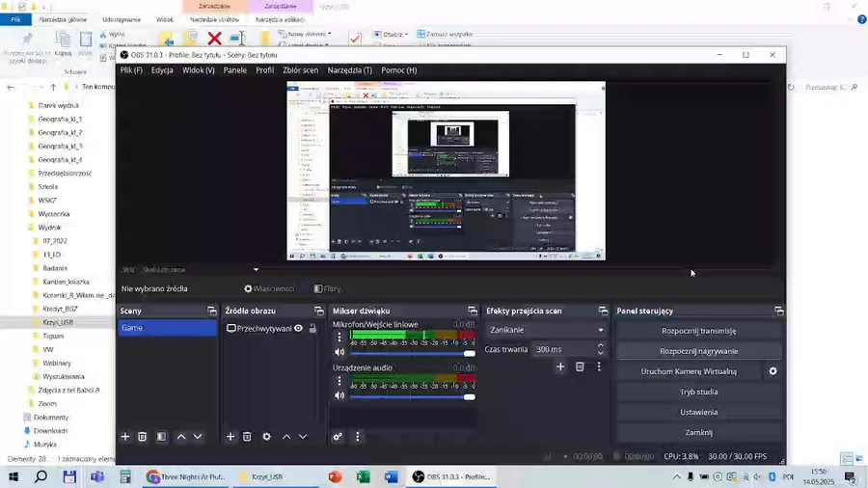868x488 pixels.
Task: Switch to Widok tab in Explorer ribbon
Action: [x=164, y=19]
